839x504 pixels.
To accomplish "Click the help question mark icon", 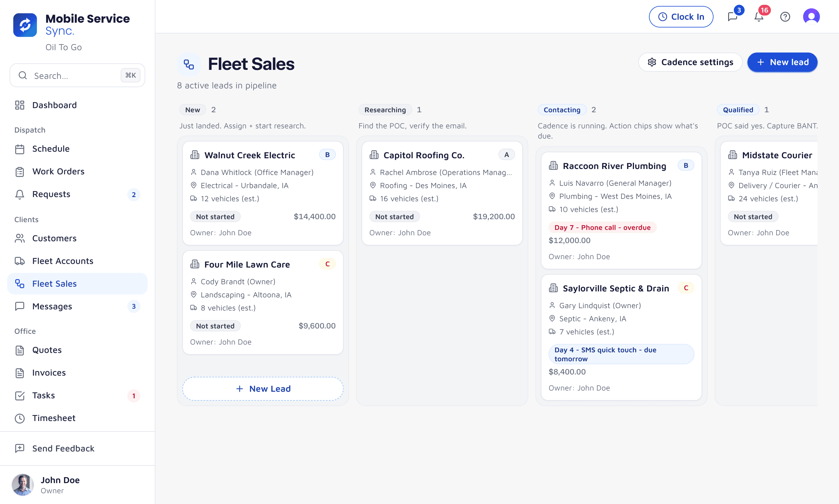I will pos(785,17).
